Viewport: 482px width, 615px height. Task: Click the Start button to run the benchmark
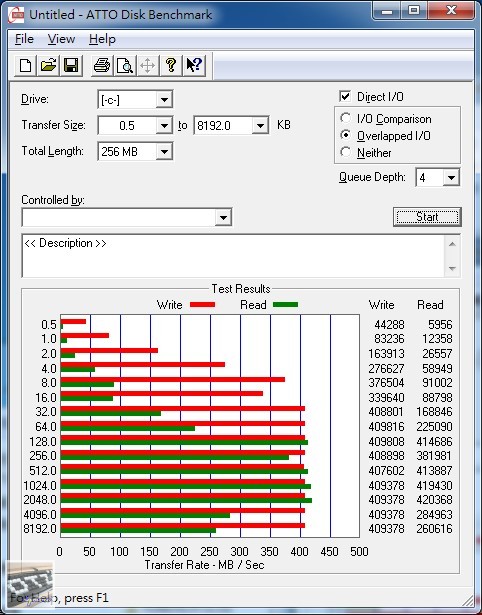click(427, 217)
